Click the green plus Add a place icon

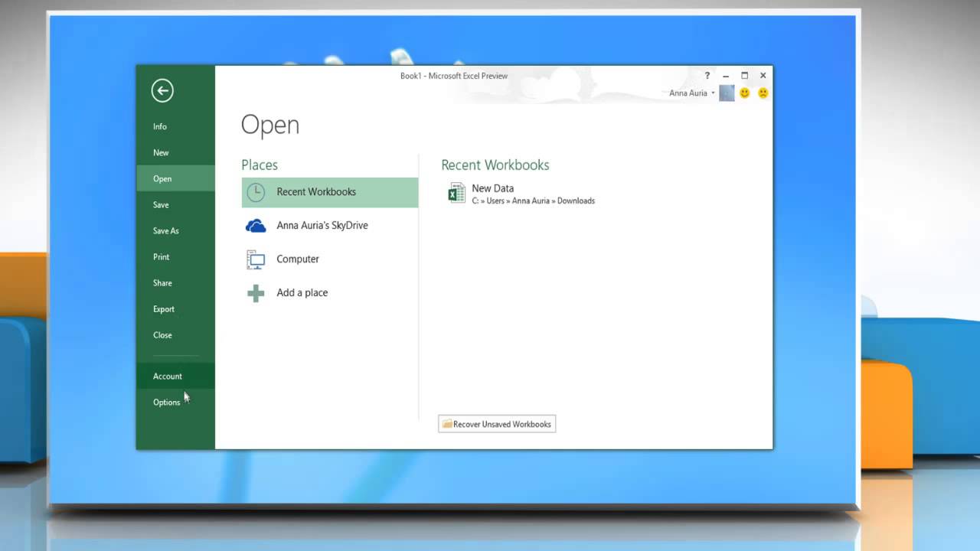coord(256,293)
